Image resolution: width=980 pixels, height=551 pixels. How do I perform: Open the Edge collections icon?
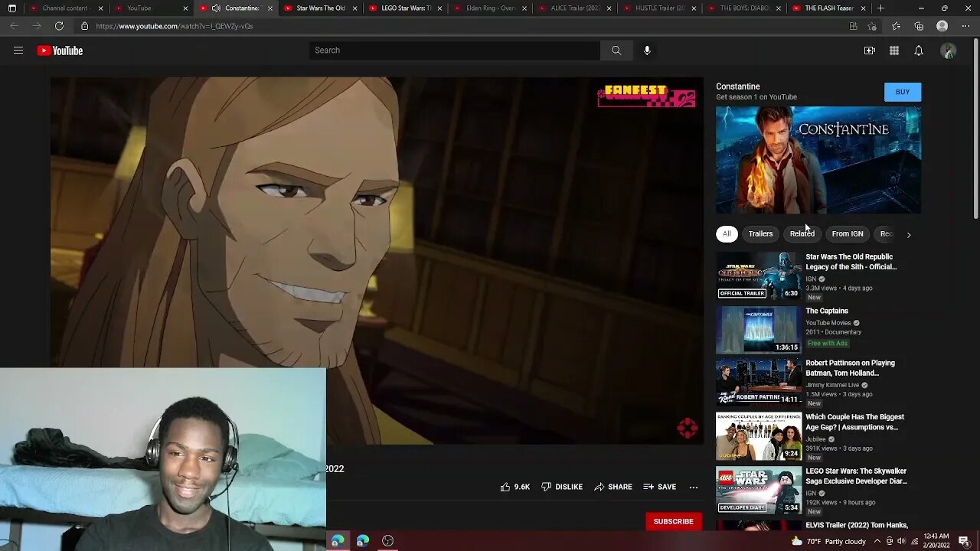tap(919, 26)
